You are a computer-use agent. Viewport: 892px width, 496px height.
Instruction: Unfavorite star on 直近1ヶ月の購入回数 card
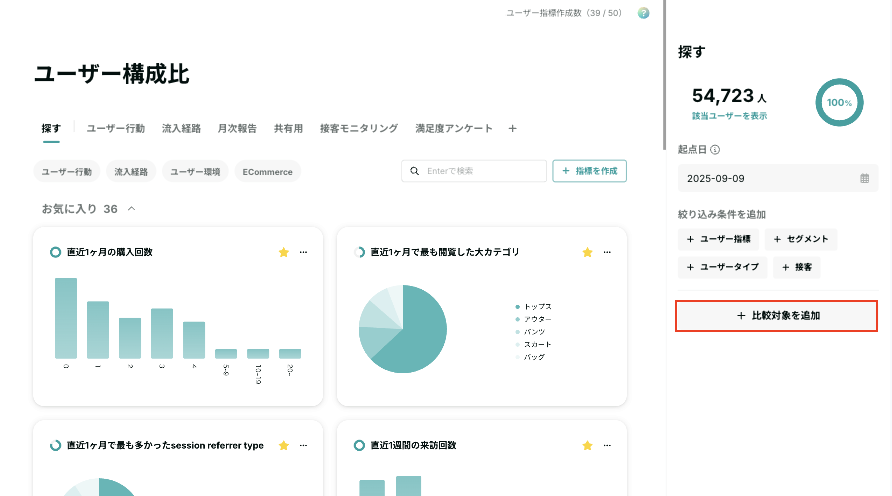coord(284,252)
